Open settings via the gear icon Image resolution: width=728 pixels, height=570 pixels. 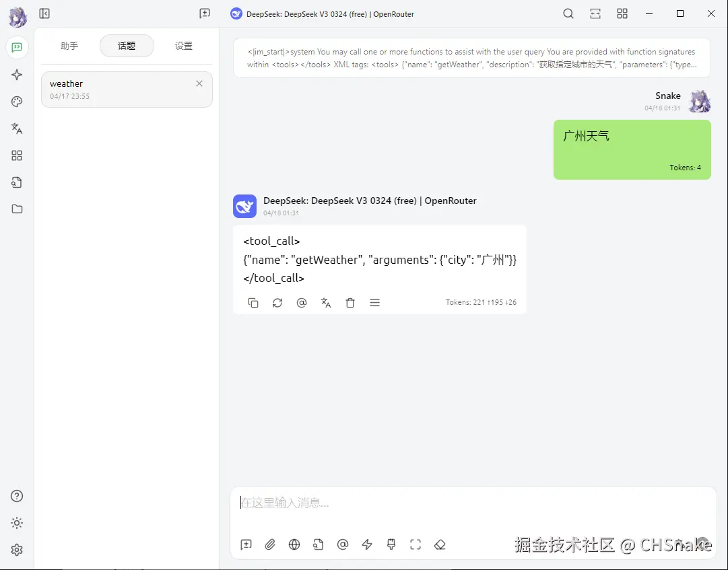point(18,550)
